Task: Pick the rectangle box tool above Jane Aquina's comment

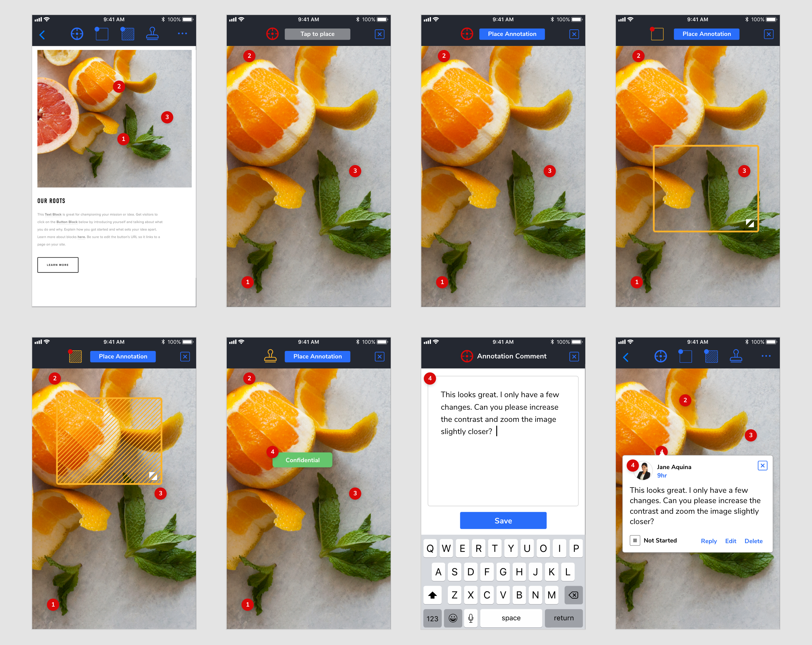Action: [685, 356]
